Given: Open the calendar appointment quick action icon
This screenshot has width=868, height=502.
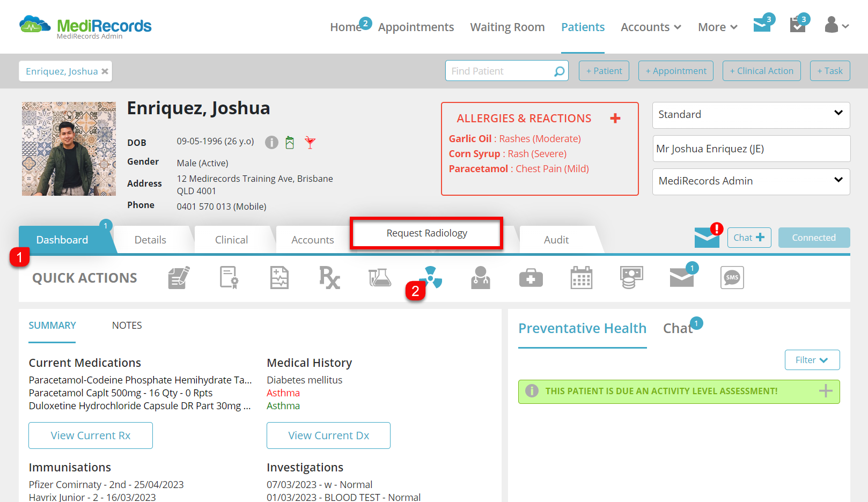Looking at the screenshot, I should pyautogui.click(x=582, y=277).
